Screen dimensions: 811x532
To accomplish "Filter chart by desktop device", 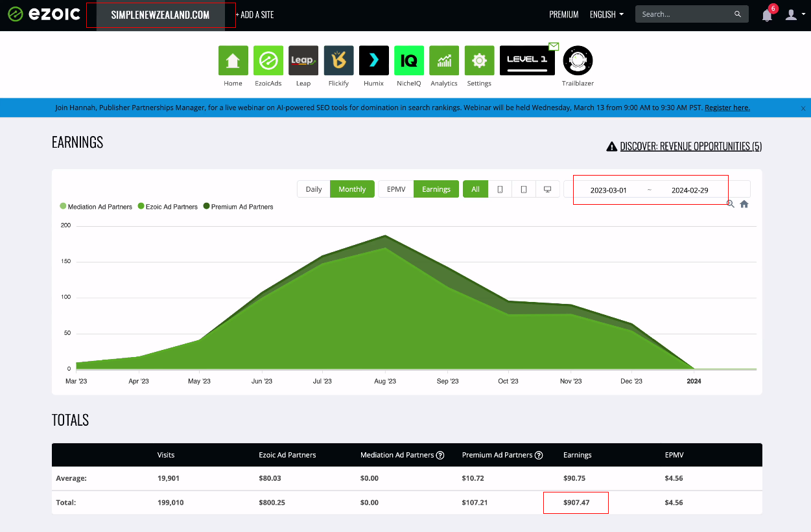I will [548, 189].
